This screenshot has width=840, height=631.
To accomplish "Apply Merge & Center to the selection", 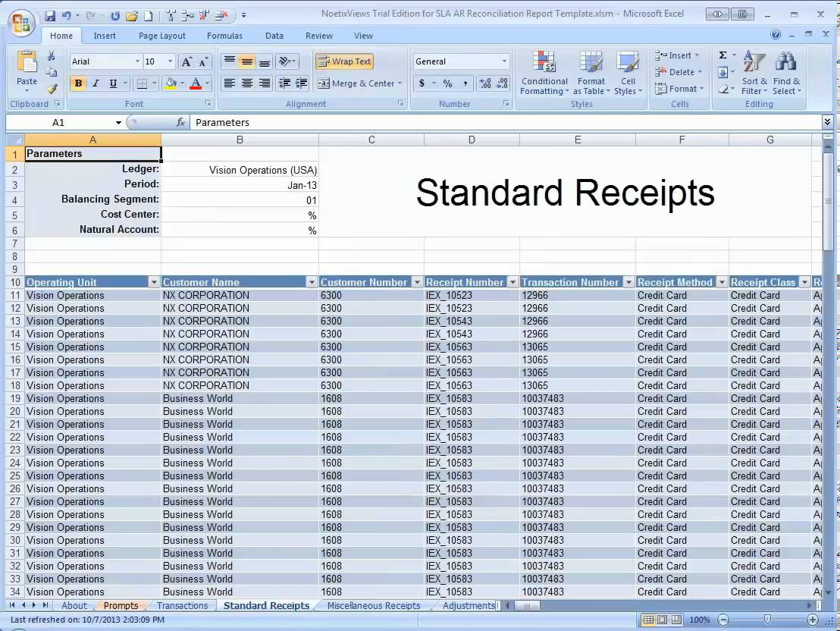I will tap(356, 83).
